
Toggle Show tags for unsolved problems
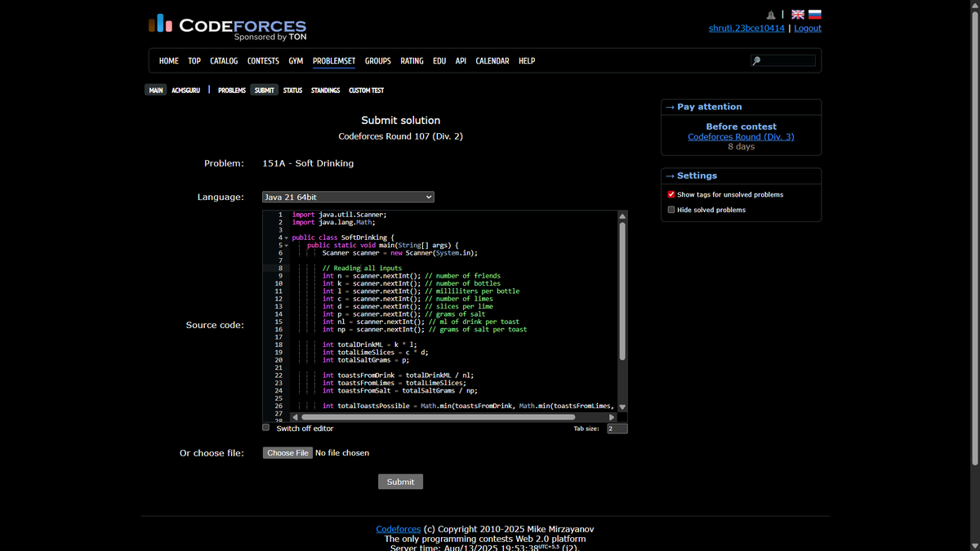coord(671,194)
